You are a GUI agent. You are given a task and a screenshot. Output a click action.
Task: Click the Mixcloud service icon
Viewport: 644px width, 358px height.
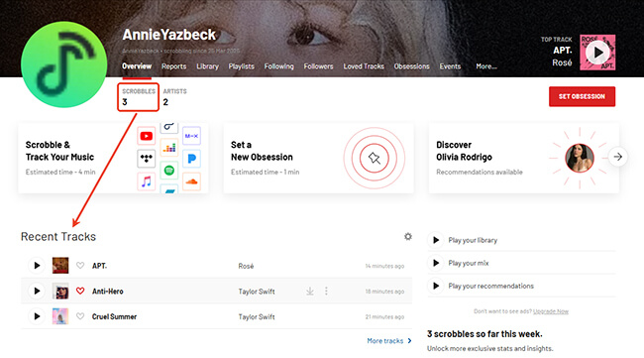point(191,136)
